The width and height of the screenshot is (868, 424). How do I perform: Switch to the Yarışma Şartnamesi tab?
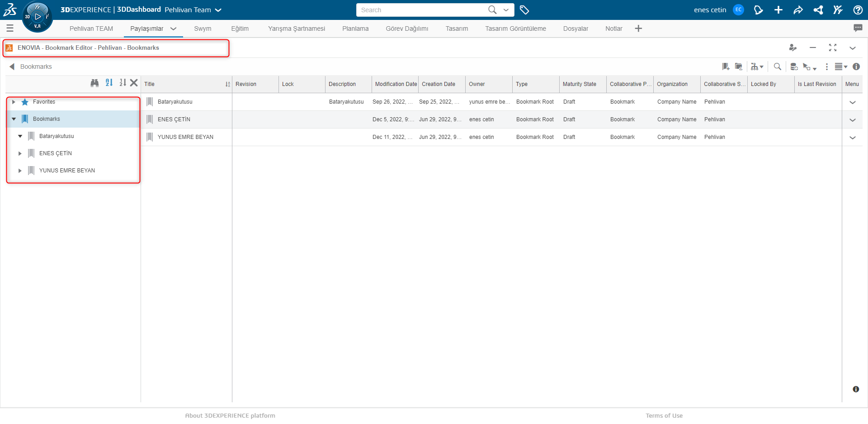pos(297,29)
